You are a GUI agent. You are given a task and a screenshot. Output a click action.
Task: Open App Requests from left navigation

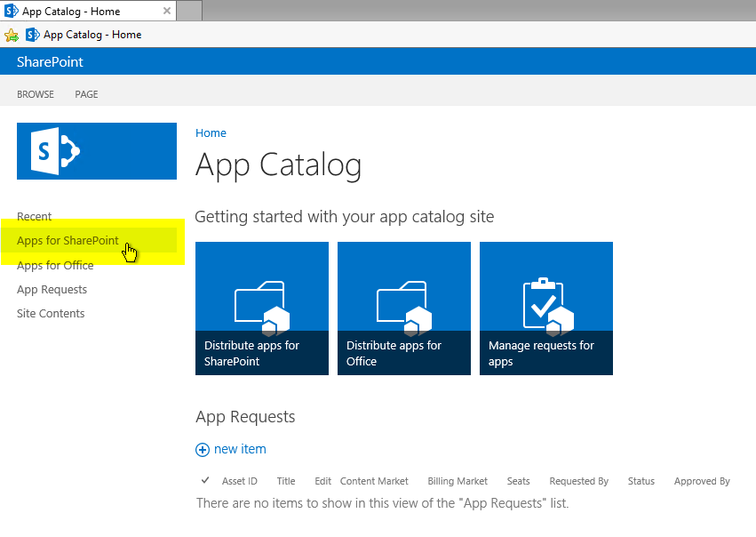point(52,289)
